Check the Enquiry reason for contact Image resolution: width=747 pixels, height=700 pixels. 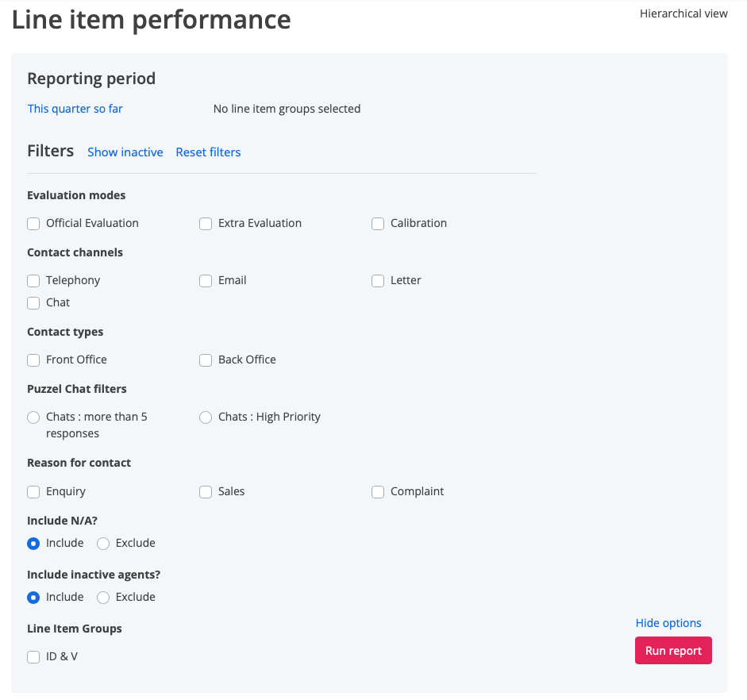point(33,492)
